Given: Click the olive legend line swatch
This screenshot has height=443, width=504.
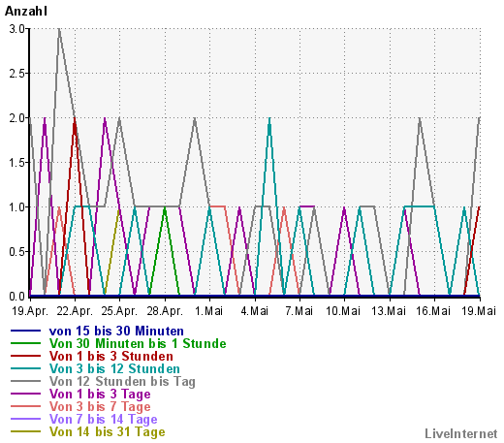Looking at the screenshot, I should [25, 431].
